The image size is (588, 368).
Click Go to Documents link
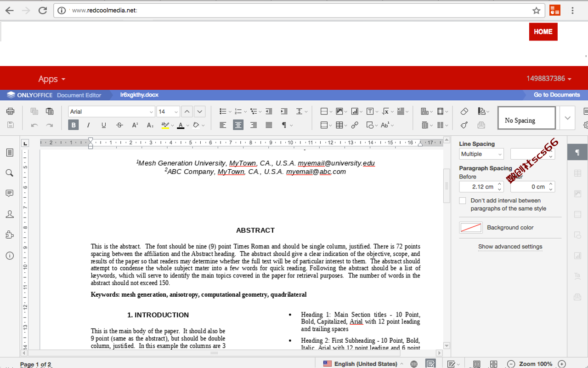click(557, 95)
